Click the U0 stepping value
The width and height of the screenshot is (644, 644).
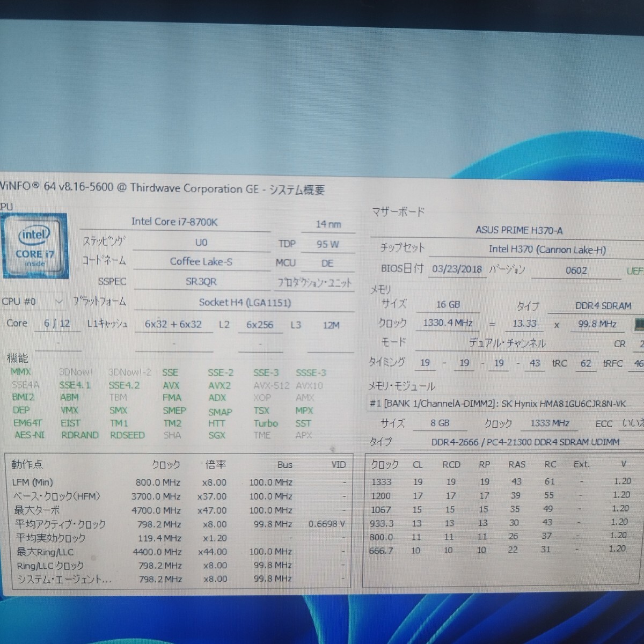click(201, 243)
